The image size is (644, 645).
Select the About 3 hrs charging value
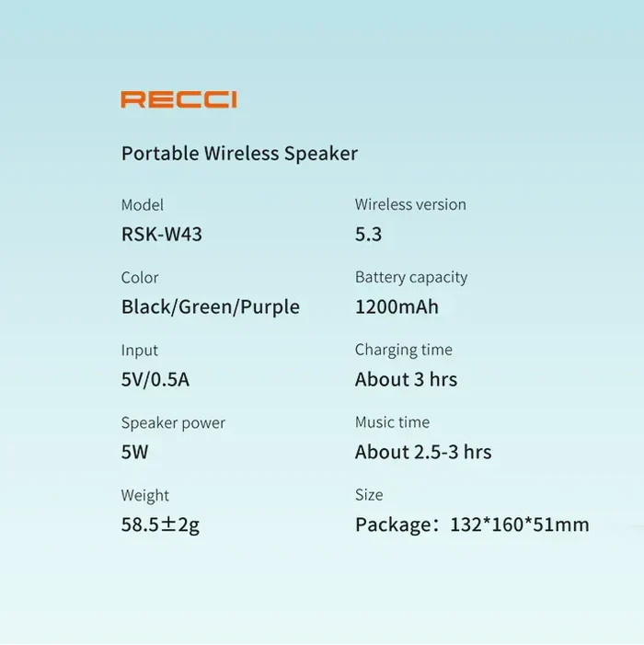pos(406,380)
